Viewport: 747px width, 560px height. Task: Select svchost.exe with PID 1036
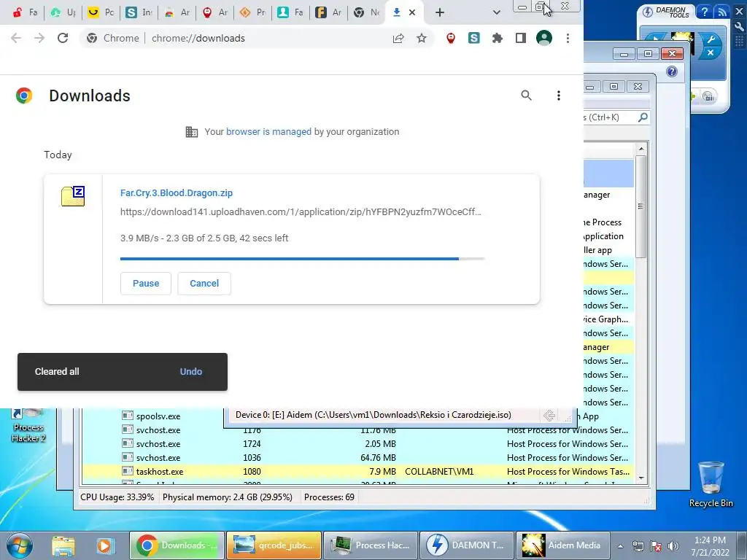357,458
